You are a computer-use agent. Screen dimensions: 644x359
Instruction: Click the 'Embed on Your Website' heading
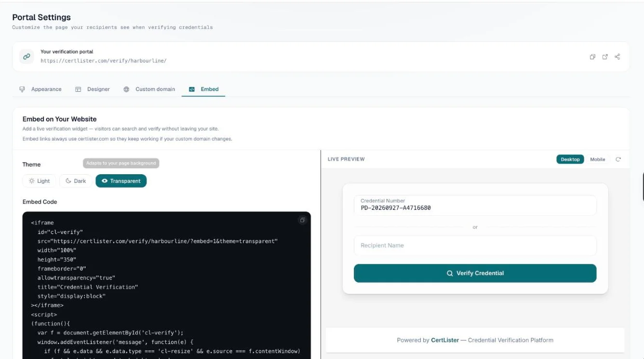click(x=59, y=119)
